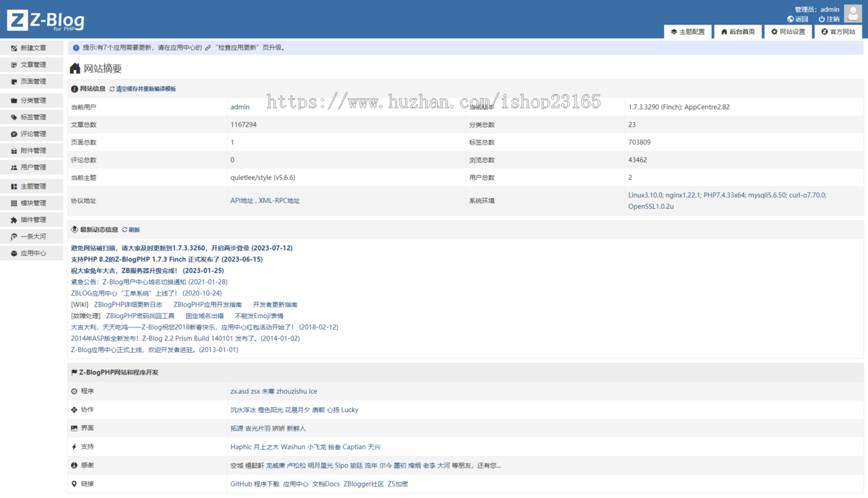Click the info icon in update notice

(76, 48)
